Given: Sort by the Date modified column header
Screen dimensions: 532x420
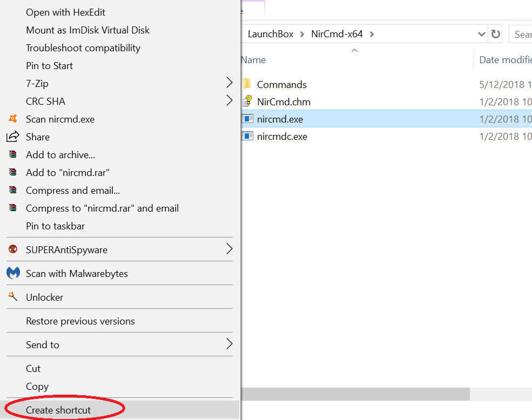Looking at the screenshot, I should point(505,60).
